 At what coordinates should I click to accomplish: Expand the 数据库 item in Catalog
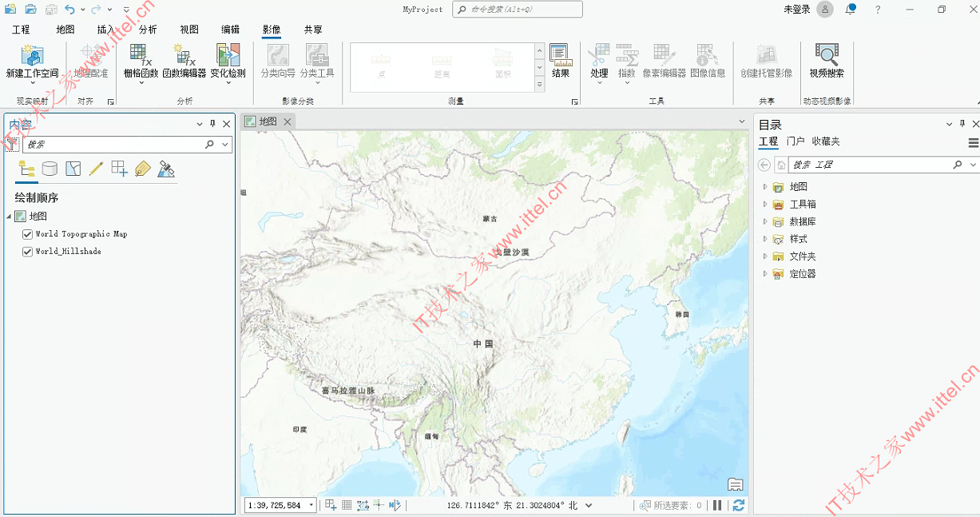pyautogui.click(x=764, y=221)
